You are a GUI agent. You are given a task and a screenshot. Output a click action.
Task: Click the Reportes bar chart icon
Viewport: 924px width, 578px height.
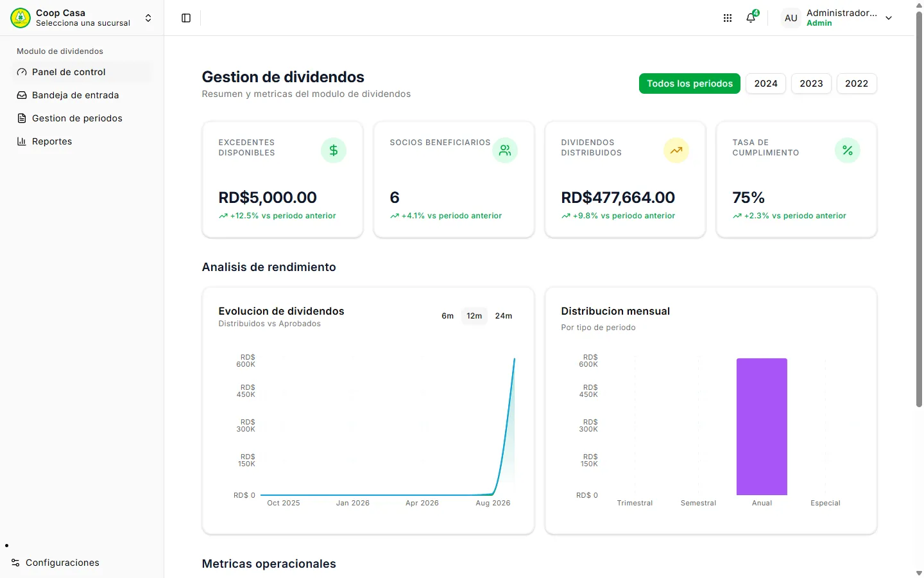(x=22, y=141)
